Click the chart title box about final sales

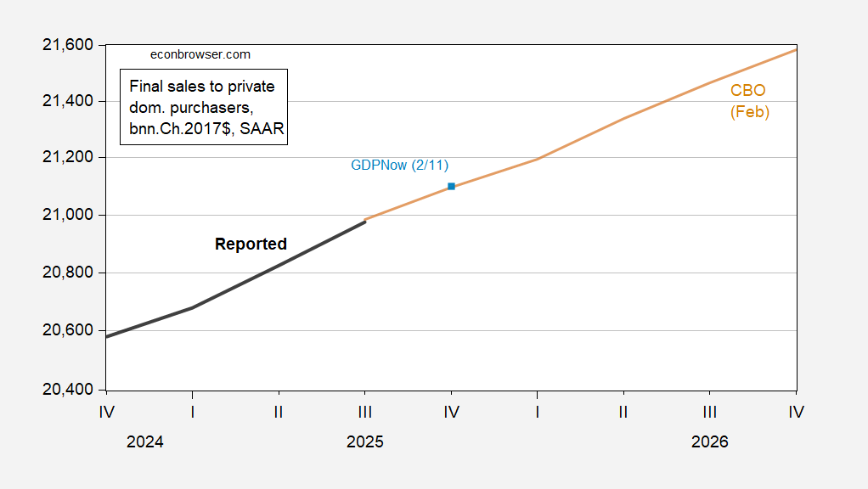205,108
